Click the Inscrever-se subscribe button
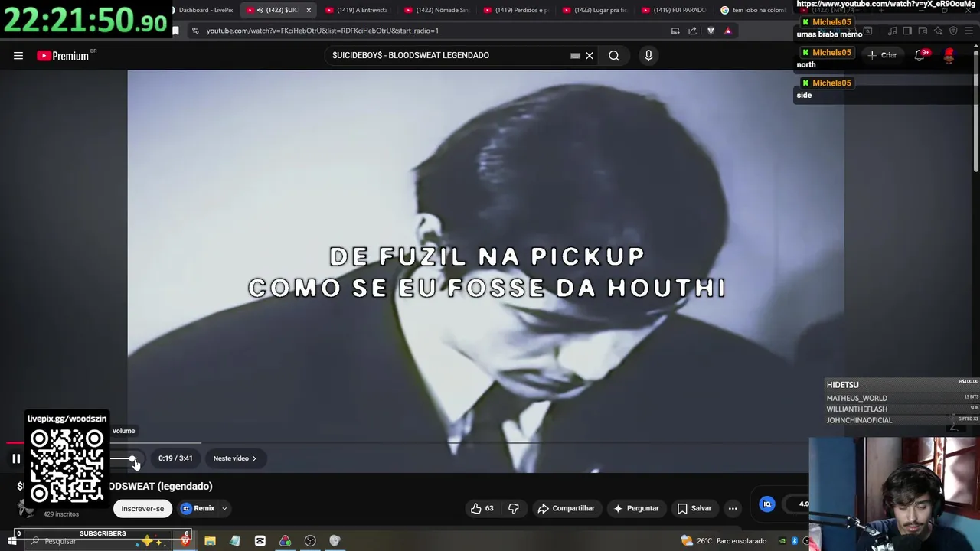 [142, 508]
